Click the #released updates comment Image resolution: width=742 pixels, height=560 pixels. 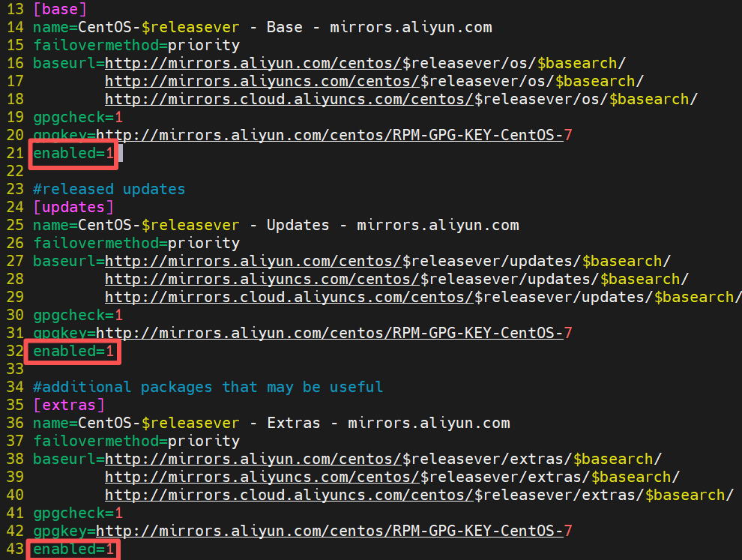(x=109, y=189)
